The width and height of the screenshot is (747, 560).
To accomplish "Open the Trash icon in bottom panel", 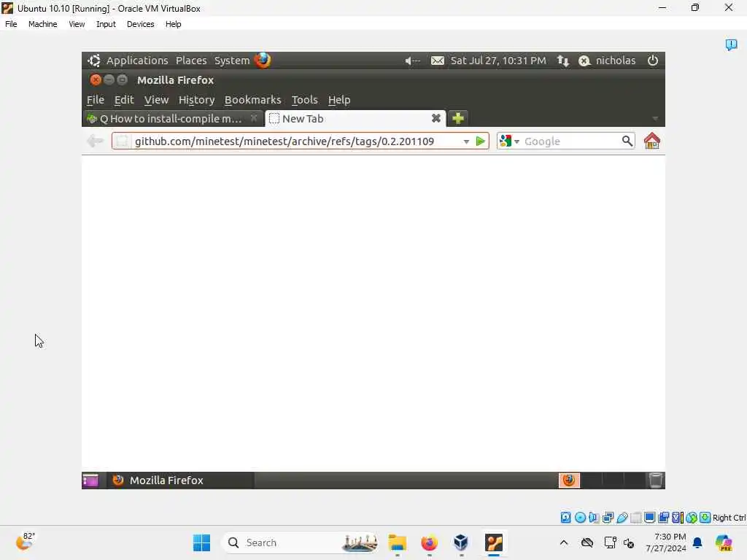I will click(x=656, y=481).
